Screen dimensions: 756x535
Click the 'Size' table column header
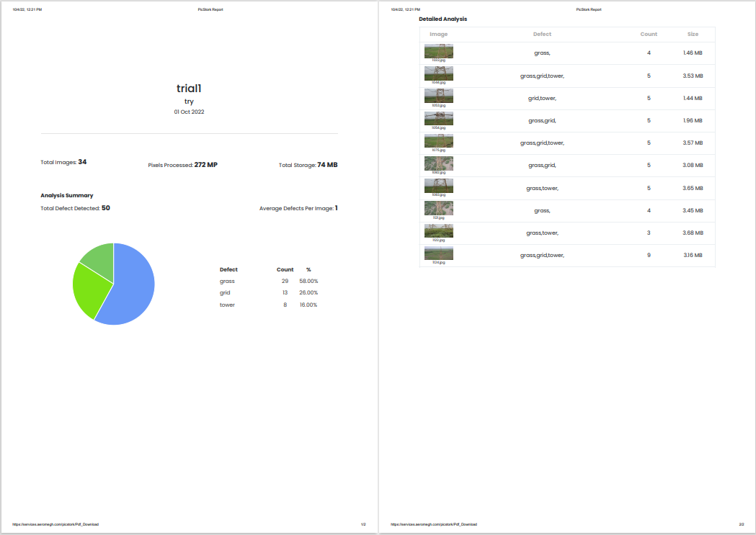(693, 34)
